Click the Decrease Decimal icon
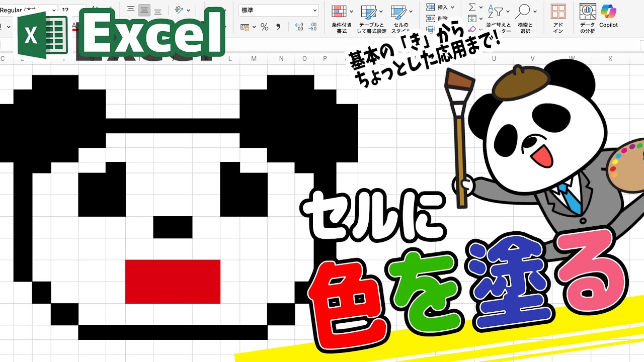This screenshot has height=362, width=644. click(312, 27)
